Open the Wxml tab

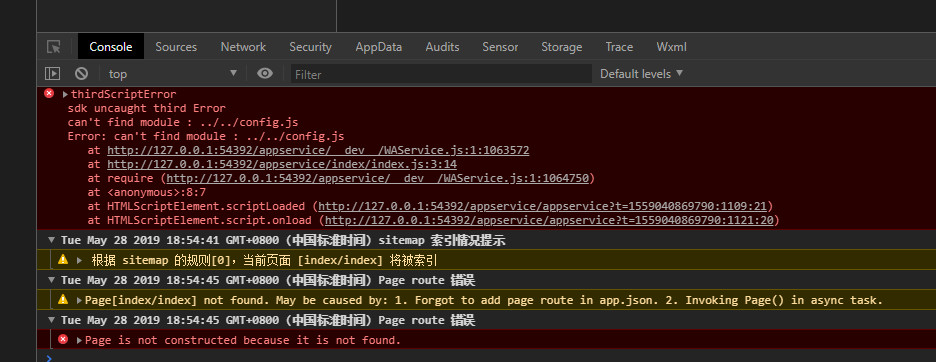672,47
